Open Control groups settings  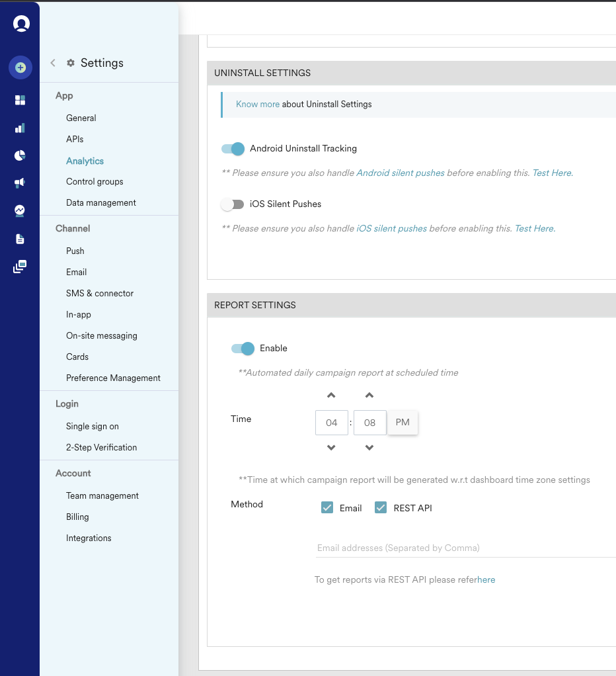pos(95,181)
